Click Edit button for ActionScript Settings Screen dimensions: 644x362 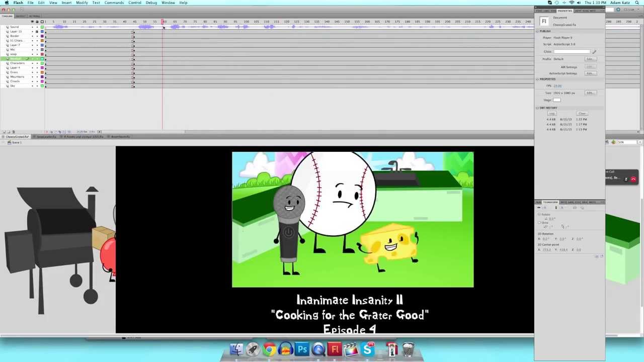(591, 73)
